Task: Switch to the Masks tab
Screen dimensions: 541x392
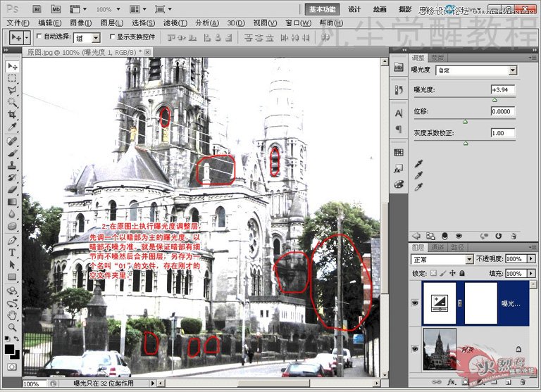Action: (x=438, y=58)
